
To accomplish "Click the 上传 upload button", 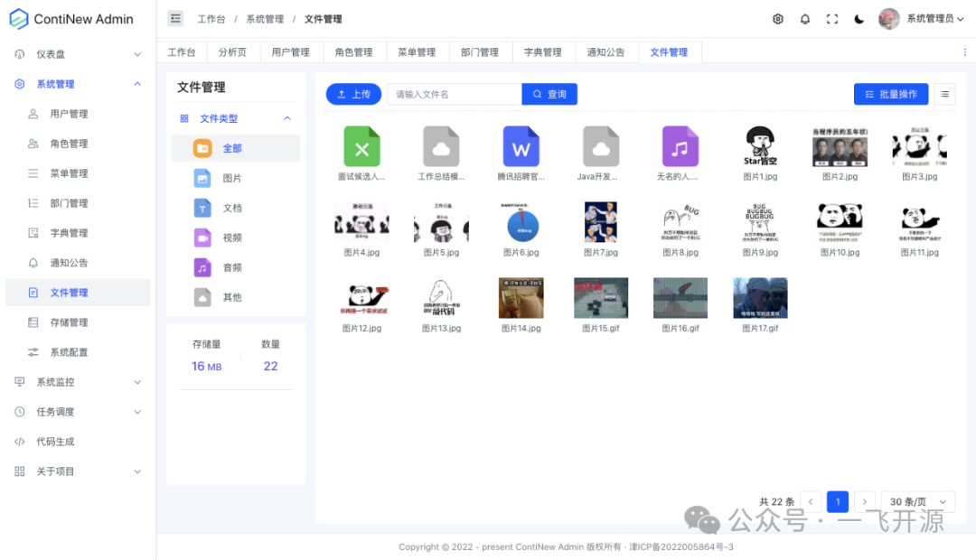I will pos(353,94).
